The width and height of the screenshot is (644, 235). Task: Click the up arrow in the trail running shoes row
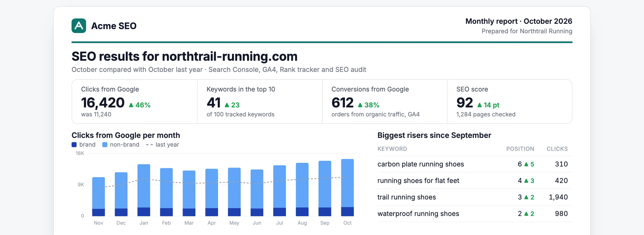[x=526, y=197]
